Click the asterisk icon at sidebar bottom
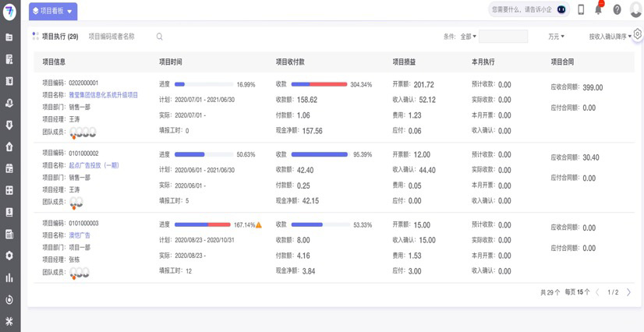This screenshot has height=332, width=644. pos(9,321)
